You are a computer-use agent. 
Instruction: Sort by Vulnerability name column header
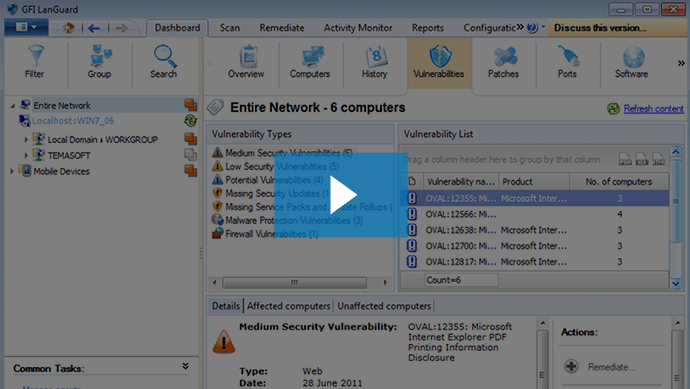tap(461, 181)
